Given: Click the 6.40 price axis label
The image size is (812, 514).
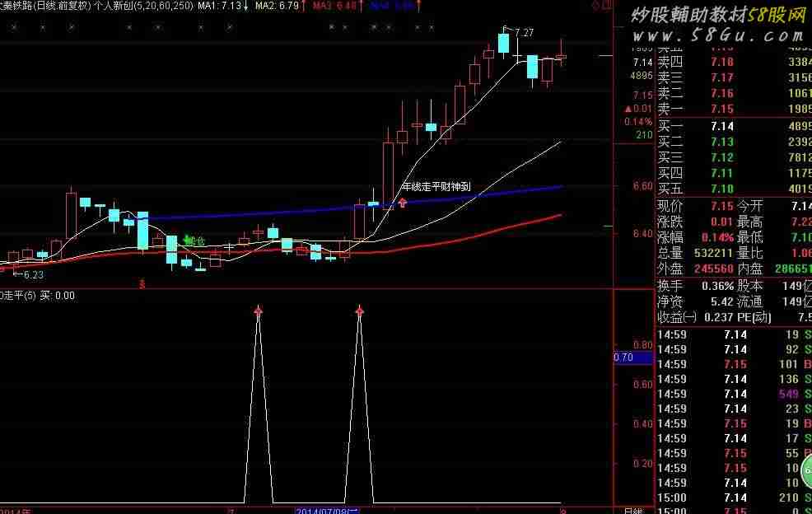Looking at the screenshot, I should click(x=642, y=234).
